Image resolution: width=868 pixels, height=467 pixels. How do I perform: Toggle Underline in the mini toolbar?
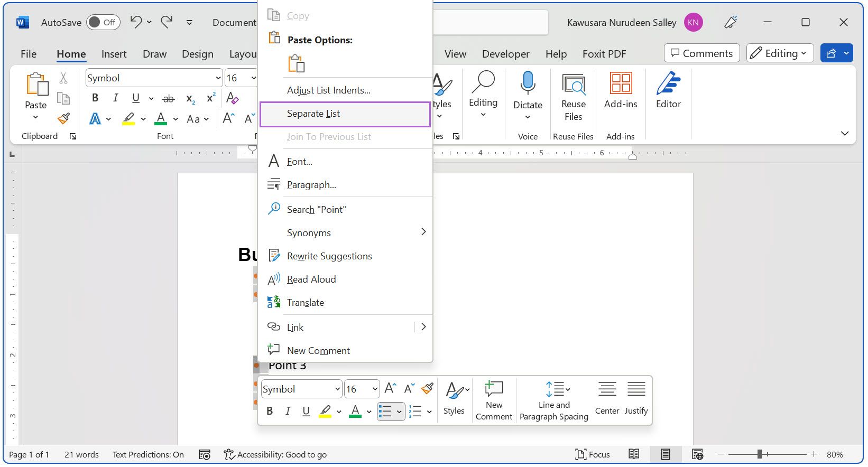(x=306, y=411)
